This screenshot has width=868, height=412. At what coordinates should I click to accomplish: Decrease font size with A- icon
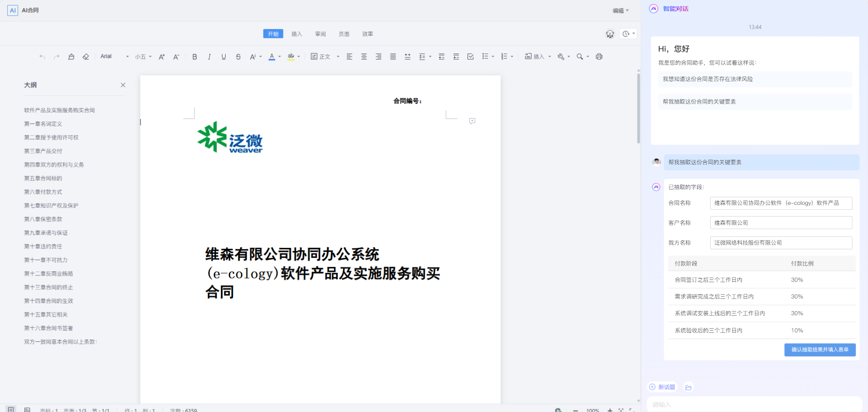(176, 57)
